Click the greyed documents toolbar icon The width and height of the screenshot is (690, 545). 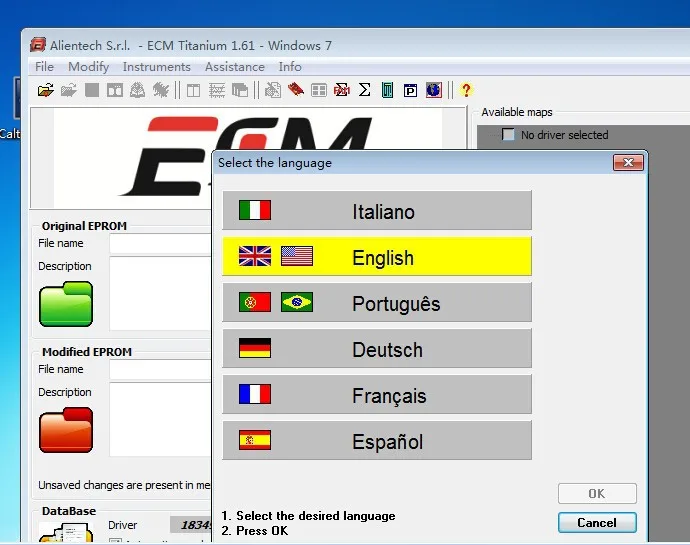[273, 90]
